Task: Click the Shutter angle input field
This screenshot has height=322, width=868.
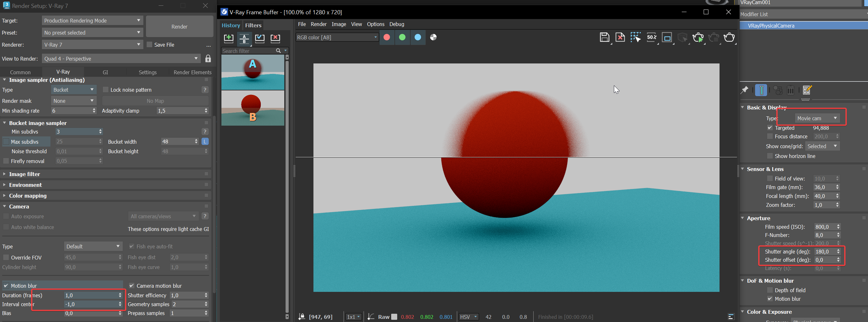Action: click(x=825, y=252)
